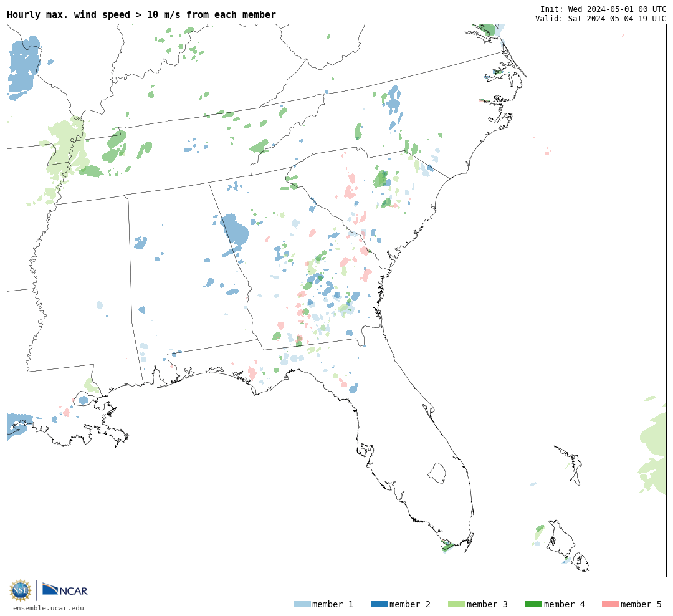This screenshot has width=673, height=616.
Task: Click the "Valid: Sat 2024-05-04 19 UTC" text
Action: pyautogui.click(x=601, y=19)
